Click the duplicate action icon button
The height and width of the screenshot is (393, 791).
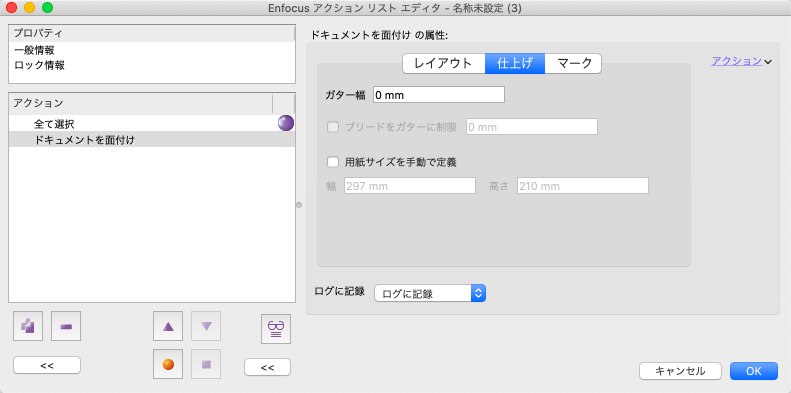(x=28, y=326)
